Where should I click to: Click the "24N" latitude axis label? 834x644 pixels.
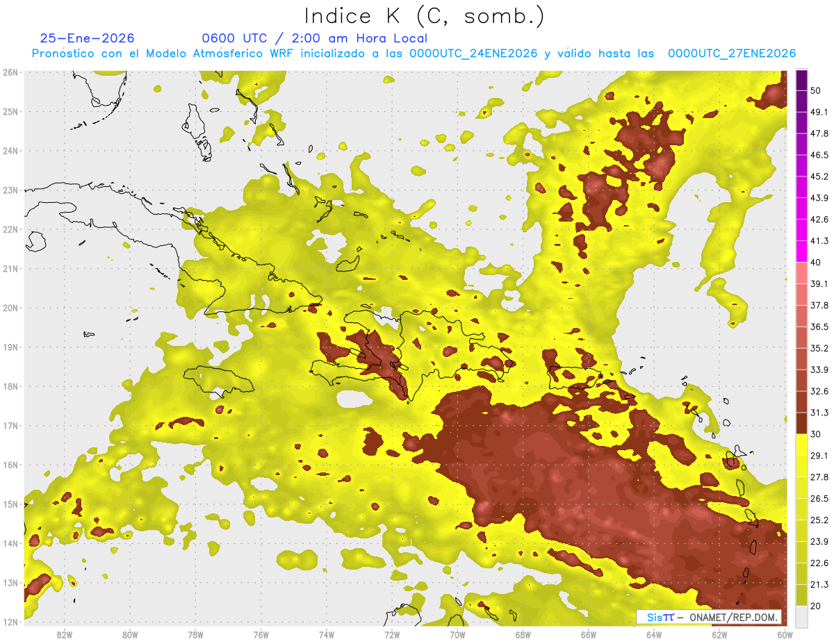click(10, 151)
